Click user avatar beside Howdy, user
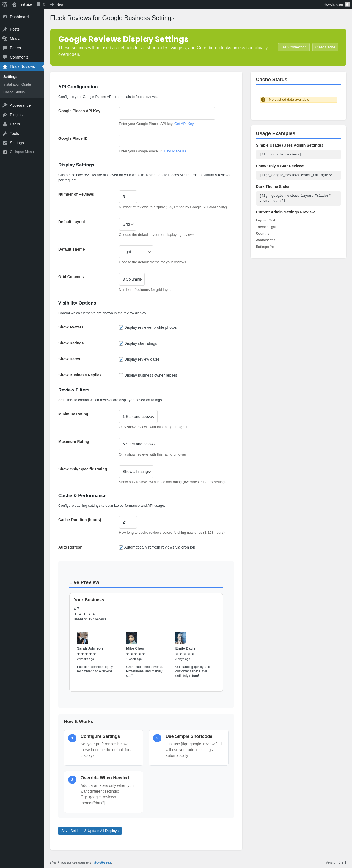 pyautogui.click(x=347, y=4)
